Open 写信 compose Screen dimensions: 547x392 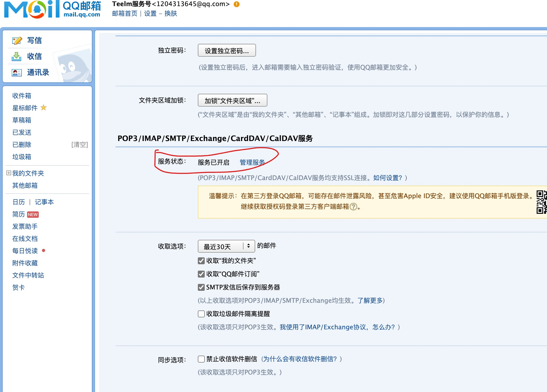(35, 40)
